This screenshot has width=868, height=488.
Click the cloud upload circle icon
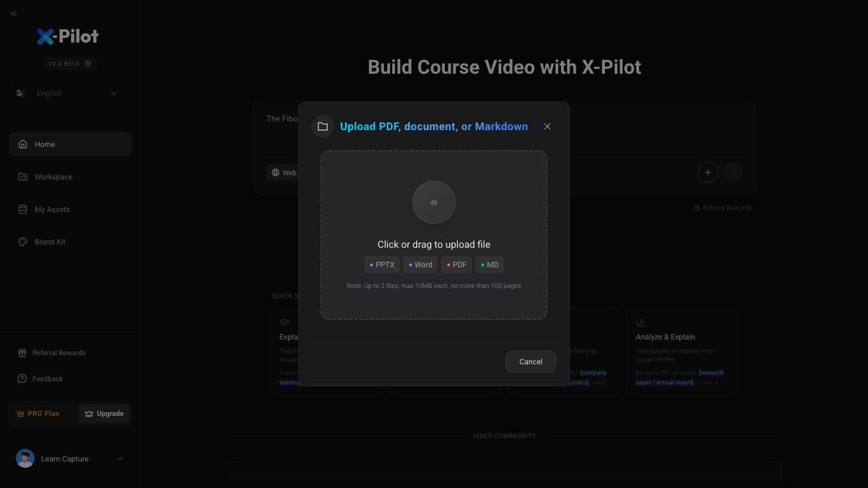coord(434,202)
